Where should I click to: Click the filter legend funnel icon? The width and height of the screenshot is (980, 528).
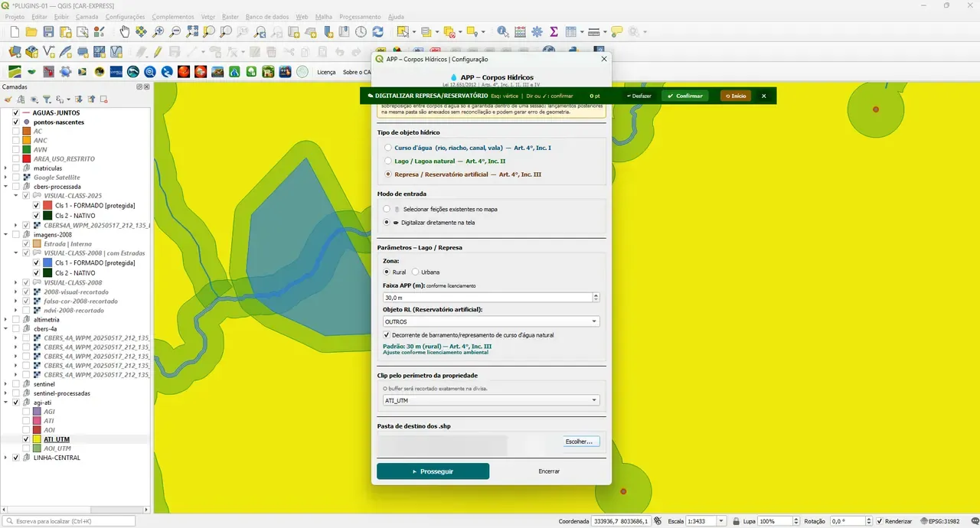(47, 99)
